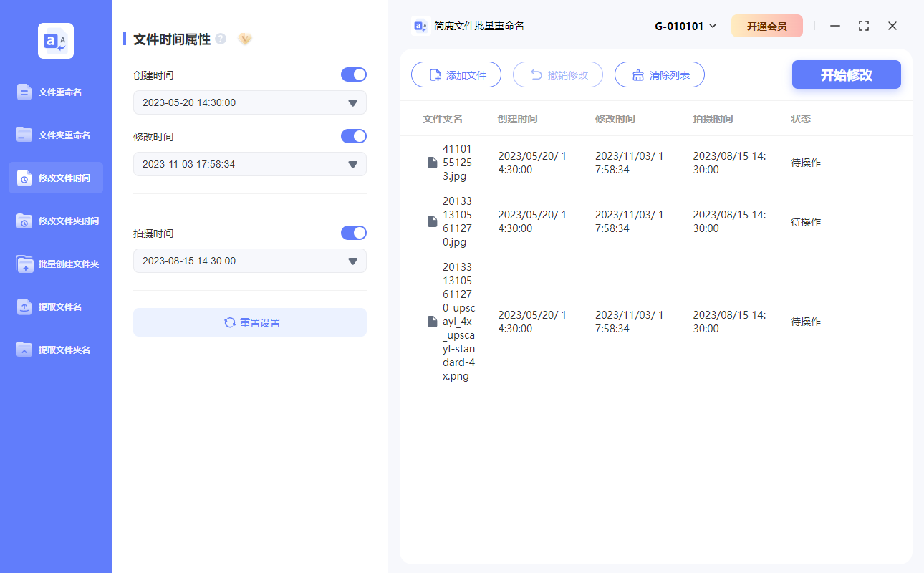Click the 开通会员 upgrade button
924x573 pixels.
[x=767, y=25]
